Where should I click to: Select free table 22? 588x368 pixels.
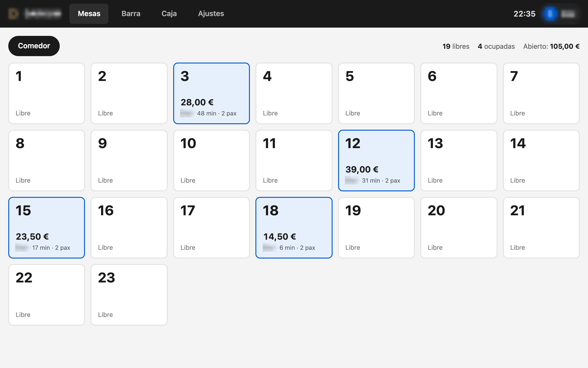(47, 295)
